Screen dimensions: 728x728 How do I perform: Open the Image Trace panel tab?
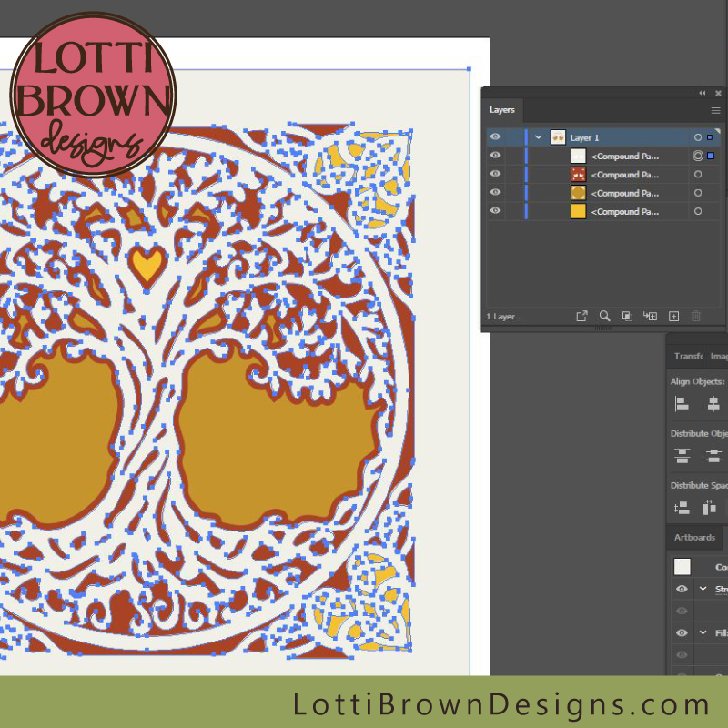718,356
